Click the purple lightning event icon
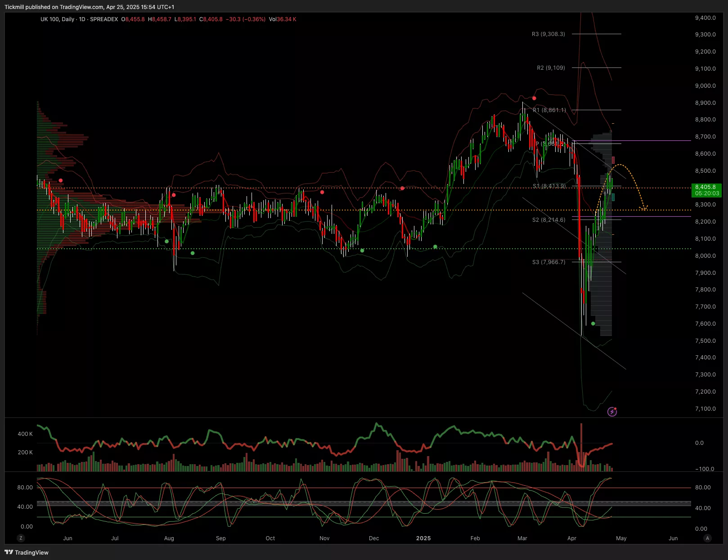 pyautogui.click(x=612, y=412)
